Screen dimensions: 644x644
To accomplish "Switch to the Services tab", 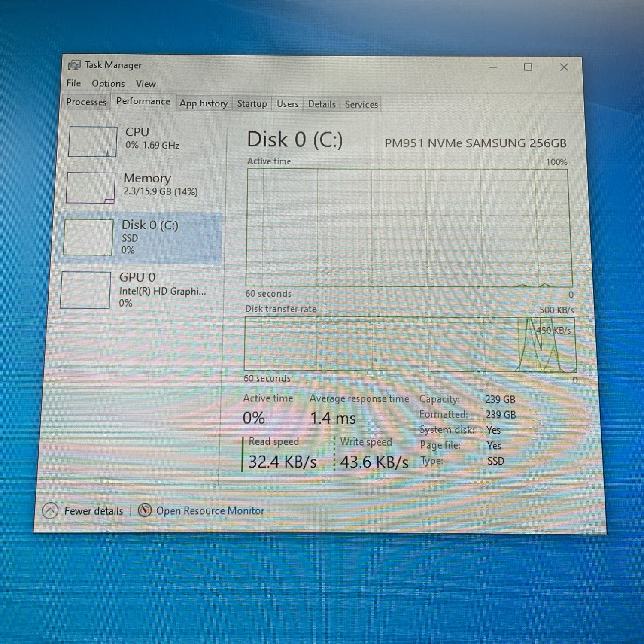I will point(361,105).
